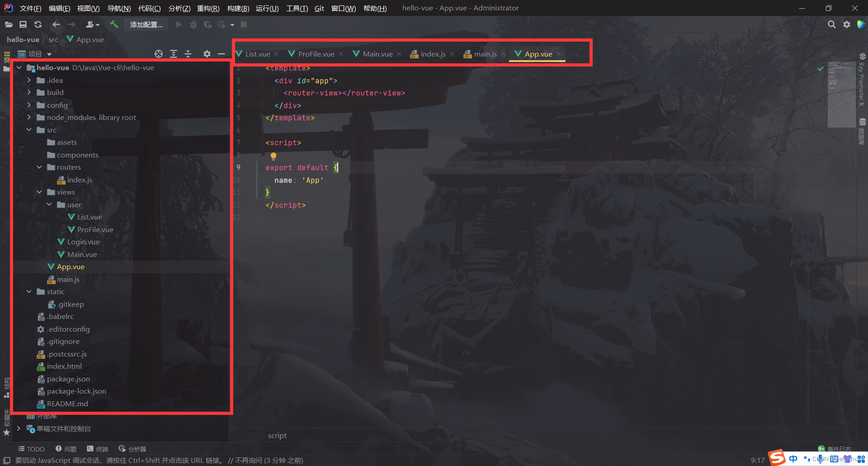
Task: Open the 事件日志 event log
Action: click(x=835, y=449)
